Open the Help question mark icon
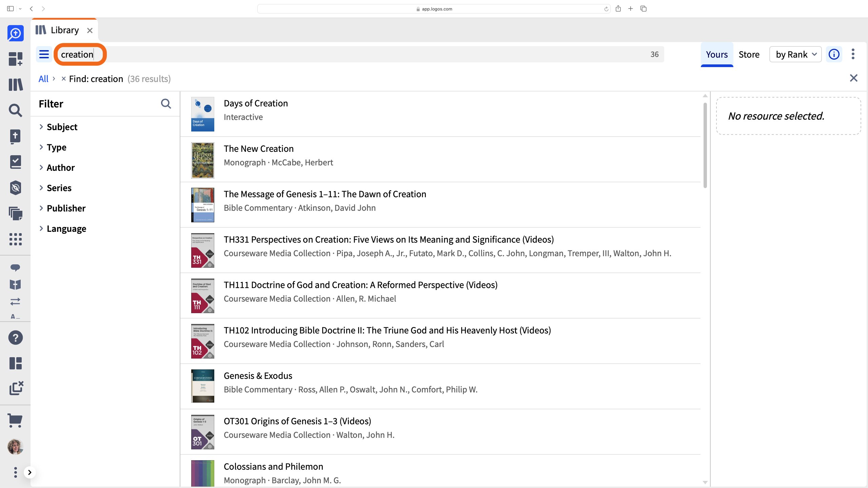 (16, 338)
